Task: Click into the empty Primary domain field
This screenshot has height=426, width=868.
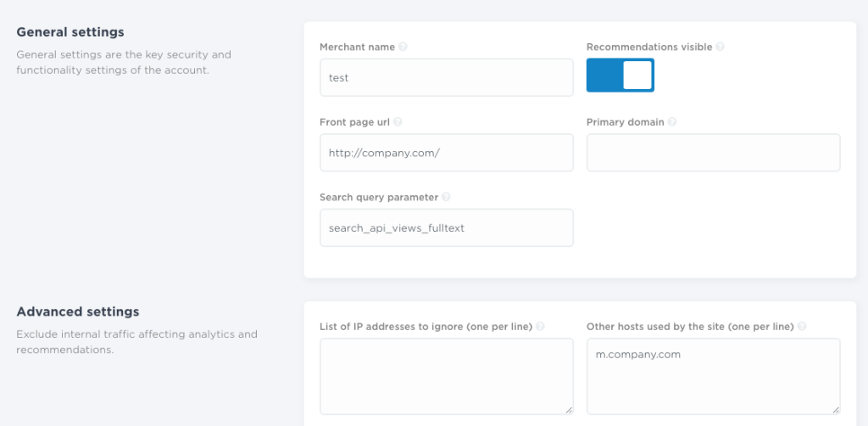Action: [713, 153]
